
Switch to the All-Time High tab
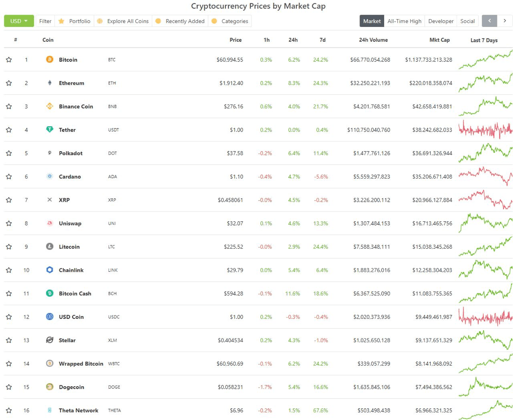pyautogui.click(x=404, y=21)
